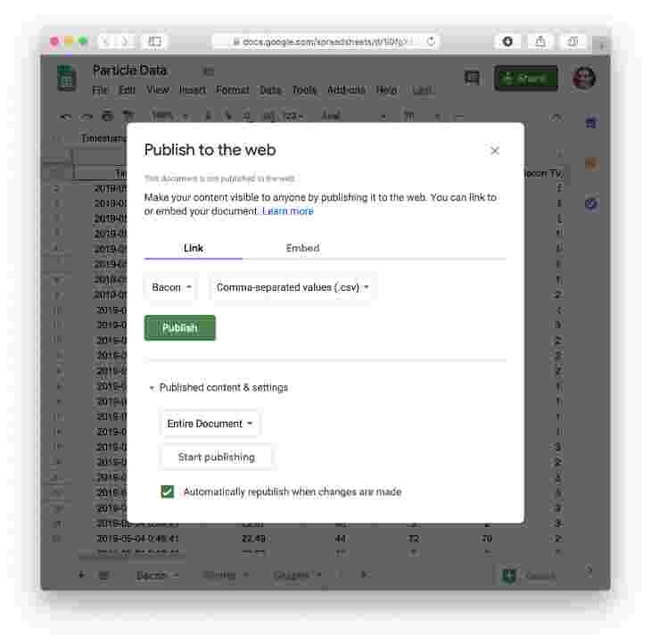Open the Format menu
The width and height of the screenshot is (651, 644).
pos(233,90)
